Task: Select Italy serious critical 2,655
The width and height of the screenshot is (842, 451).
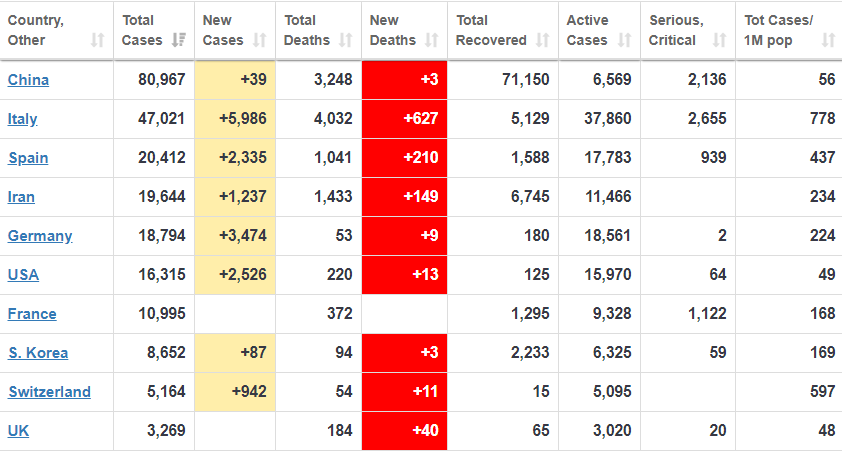Action: [707, 119]
